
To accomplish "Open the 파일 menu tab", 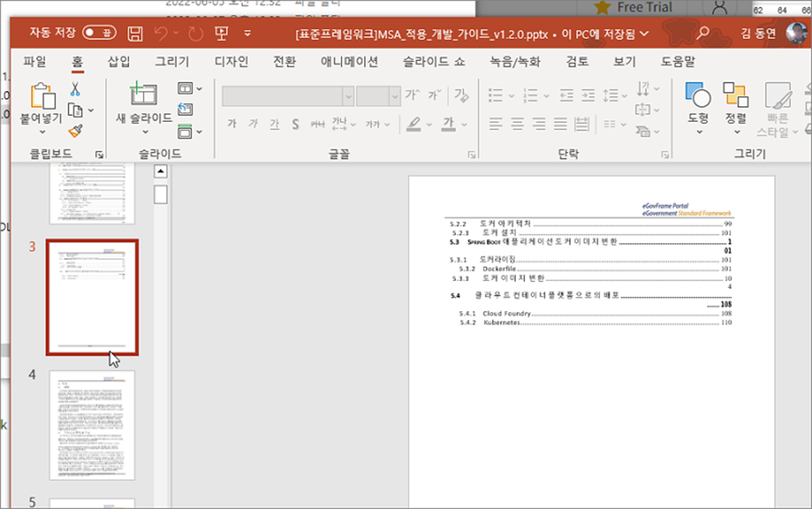I will (x=34, y=62).
